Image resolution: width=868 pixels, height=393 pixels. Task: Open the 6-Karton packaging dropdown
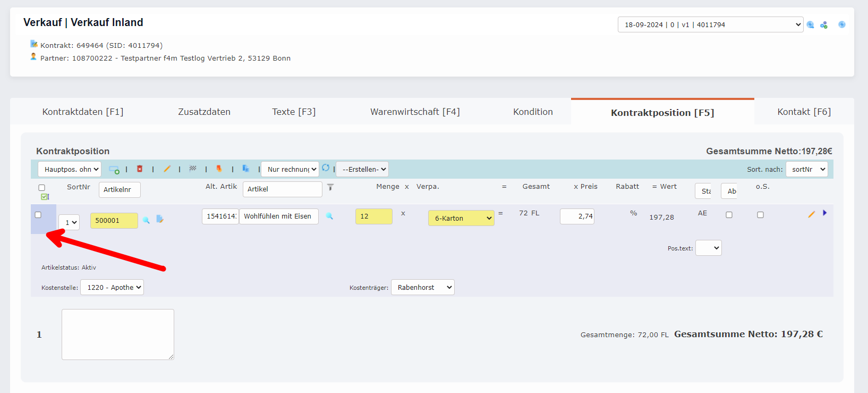click(461, 218)
